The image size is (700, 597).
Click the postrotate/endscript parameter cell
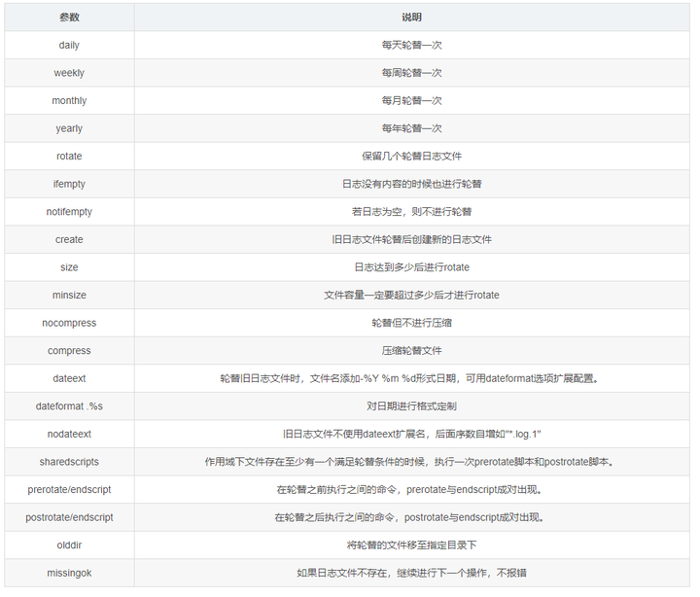coord(69,517)
